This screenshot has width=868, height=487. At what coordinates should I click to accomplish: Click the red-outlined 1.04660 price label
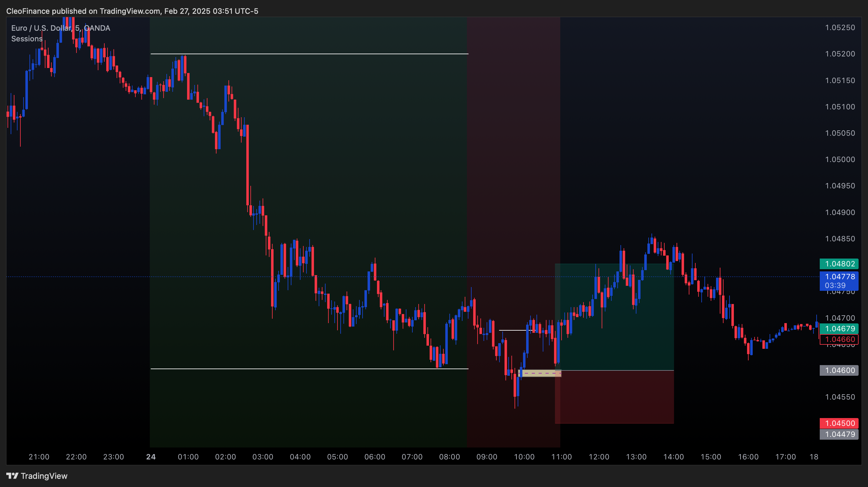(x=839, y=339)
